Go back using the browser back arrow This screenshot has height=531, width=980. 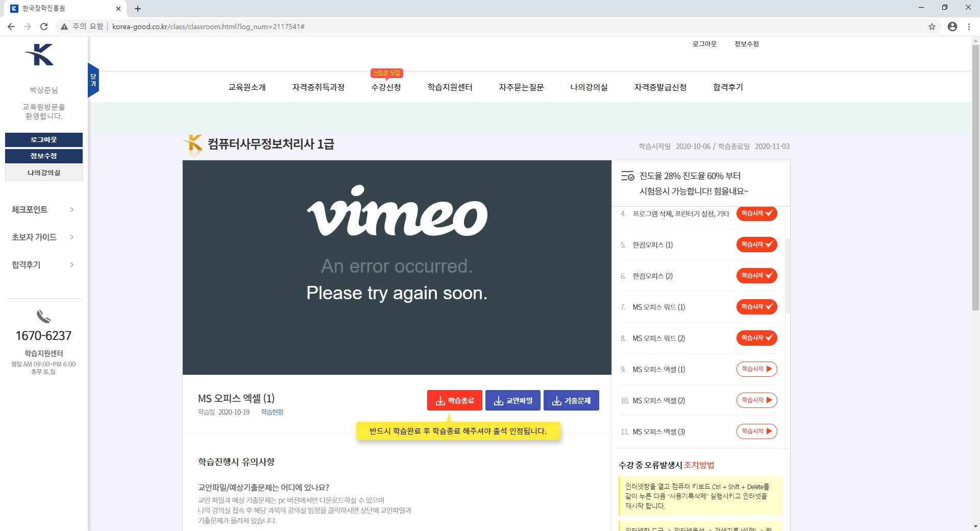[x=11, y=27]
